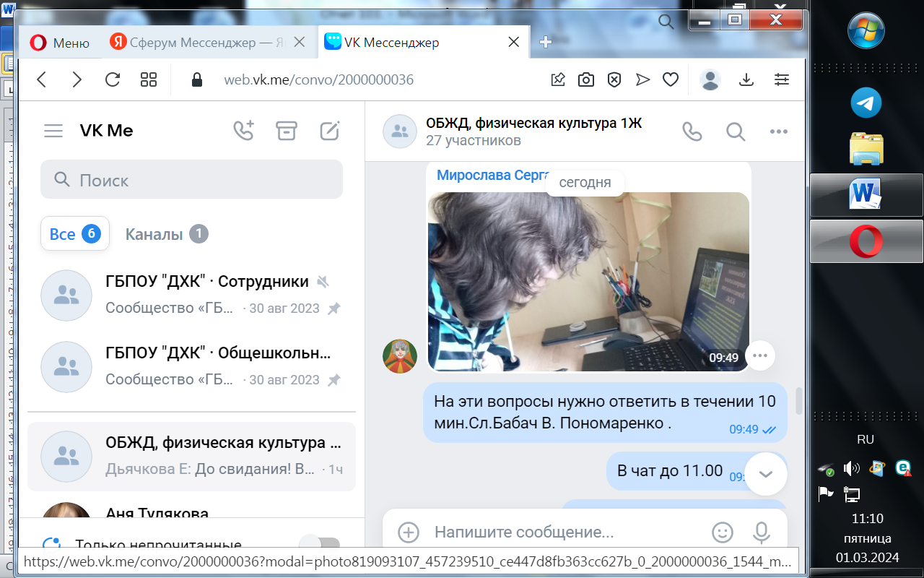Open the photo thumbnail sent at 09:49
This screenshot has width=924, height=578.
[x=588, y=282]
